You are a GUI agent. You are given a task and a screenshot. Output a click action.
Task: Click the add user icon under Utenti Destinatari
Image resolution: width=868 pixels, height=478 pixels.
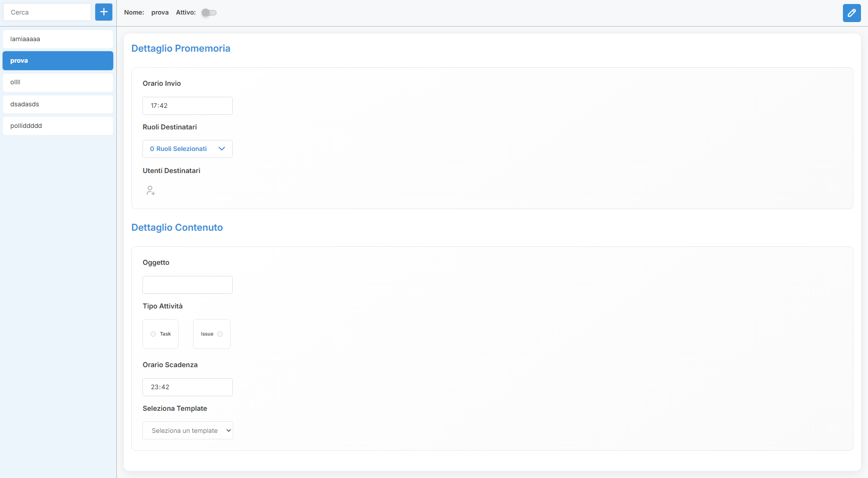pos(150,191)
